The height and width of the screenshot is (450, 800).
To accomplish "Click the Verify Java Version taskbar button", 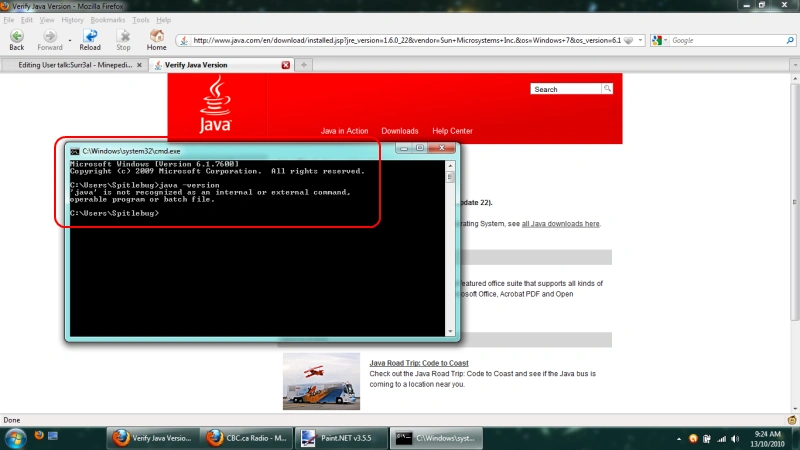I will pyautogui.click(x=153, y=438).
